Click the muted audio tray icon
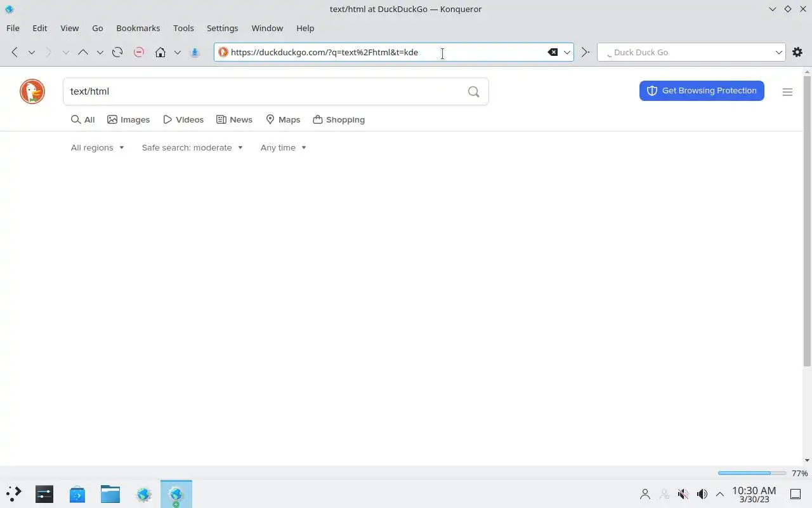 (683, 494)
